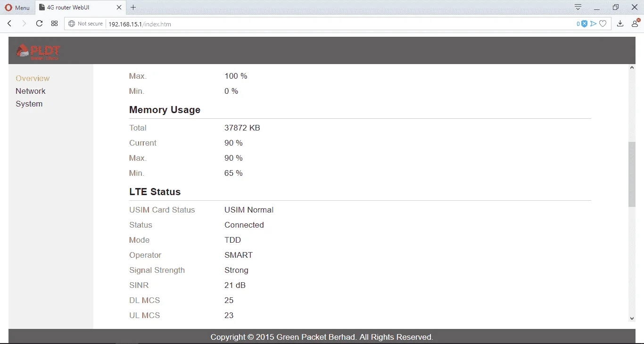The width and height of the screenshot is (644, 344).
Task: Open the downloads icon
Action: tap(620, 24)
